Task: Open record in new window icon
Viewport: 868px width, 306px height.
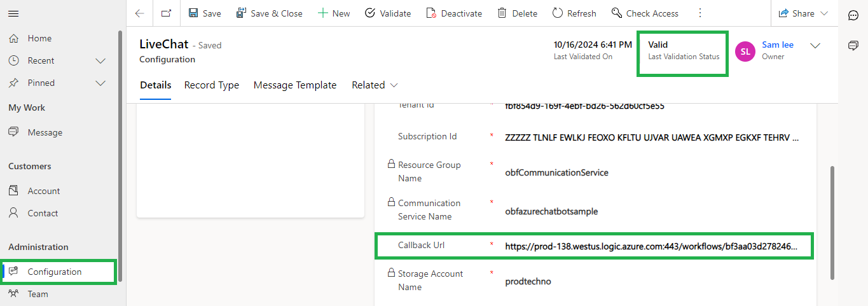Action: pyautogui.click(x=166, y=13)
